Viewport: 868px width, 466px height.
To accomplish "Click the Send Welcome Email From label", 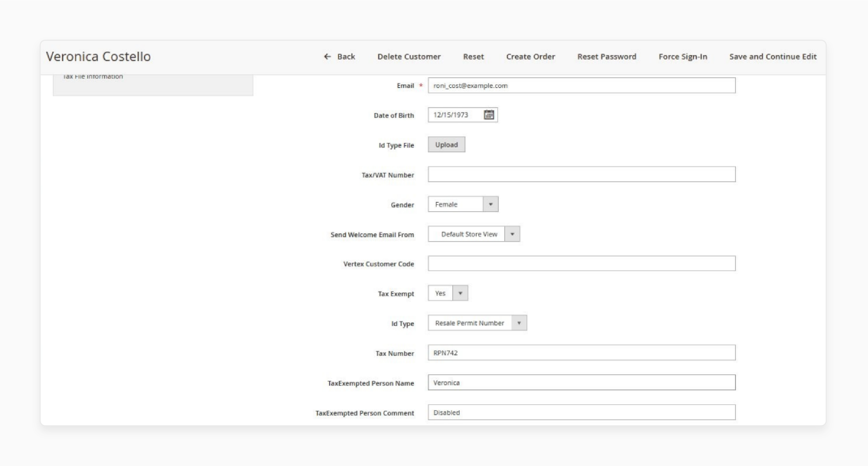I will tap(372, 235).
